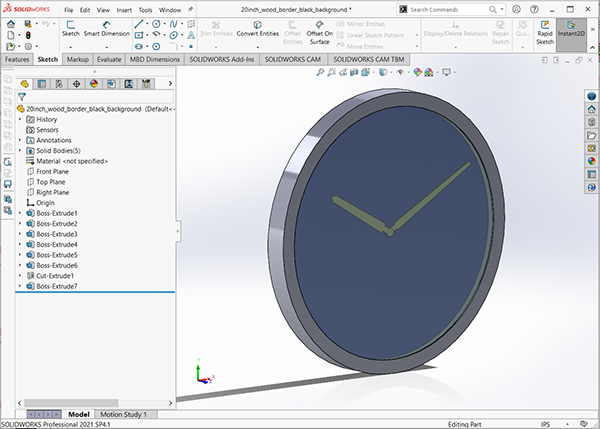Expand the Solid Bodies(5) folder
600x429 pixels.
(21, 150)
